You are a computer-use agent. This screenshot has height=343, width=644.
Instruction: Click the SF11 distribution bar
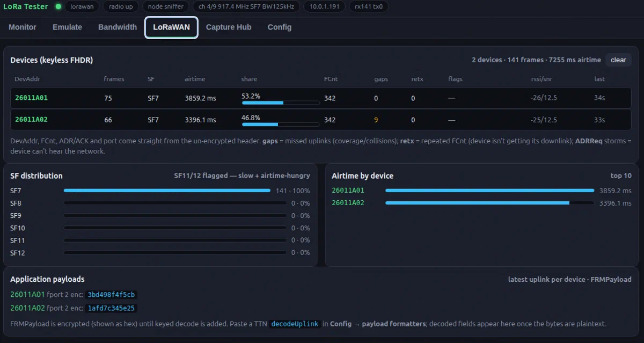click(175, 240)
